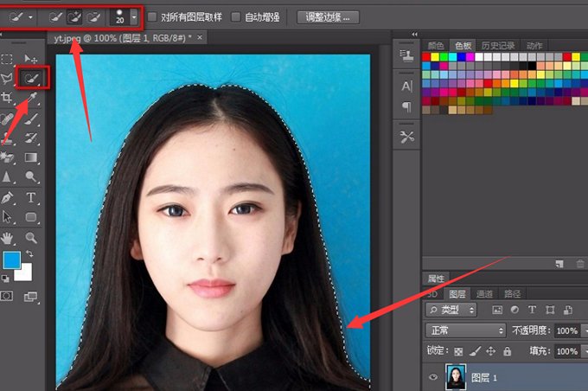This screenshot has width=588, height=391.
Task: Switch to the 通道 tab
Action: click(x=484, y=293)
